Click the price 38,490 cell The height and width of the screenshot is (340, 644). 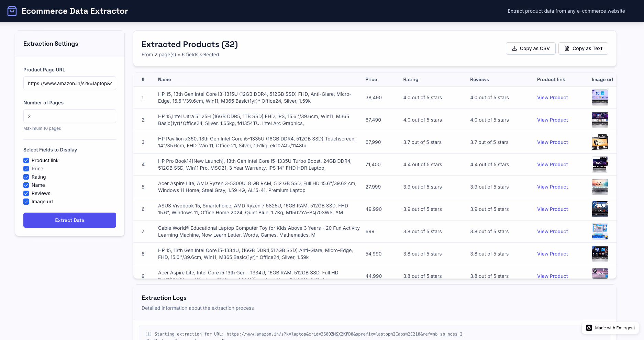374,98
